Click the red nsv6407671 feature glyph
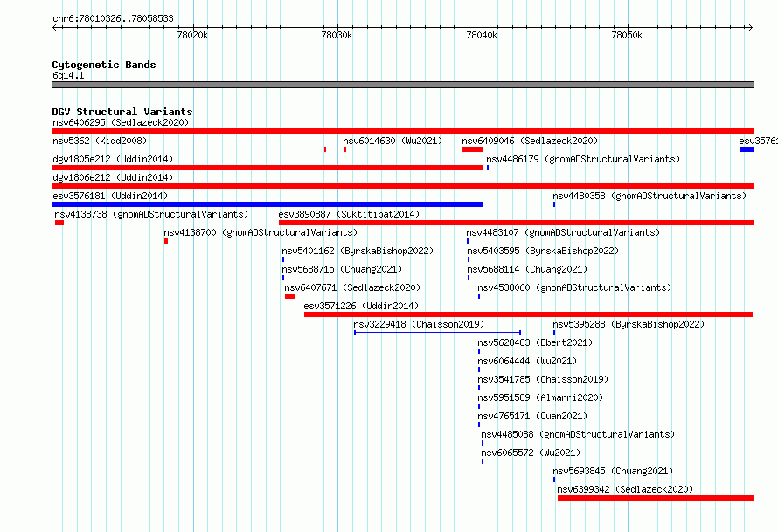 pyautogui.click(x=290, y=296)
